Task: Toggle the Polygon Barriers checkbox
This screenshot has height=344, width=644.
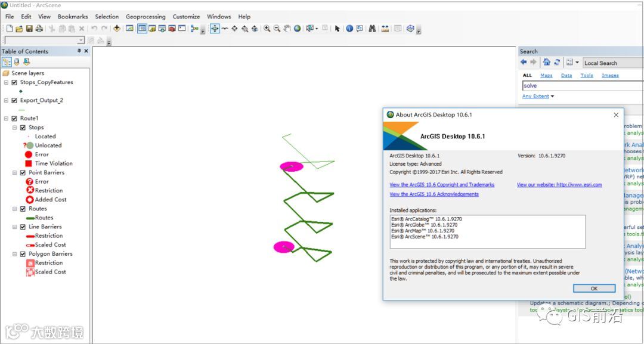Action: tap(23, 254)
